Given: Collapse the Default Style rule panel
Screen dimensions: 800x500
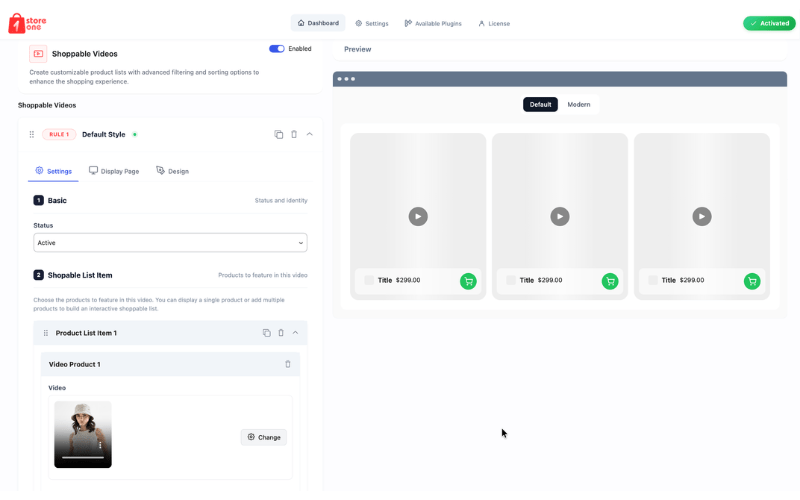Looking at the screenshot, I should 309,134.
